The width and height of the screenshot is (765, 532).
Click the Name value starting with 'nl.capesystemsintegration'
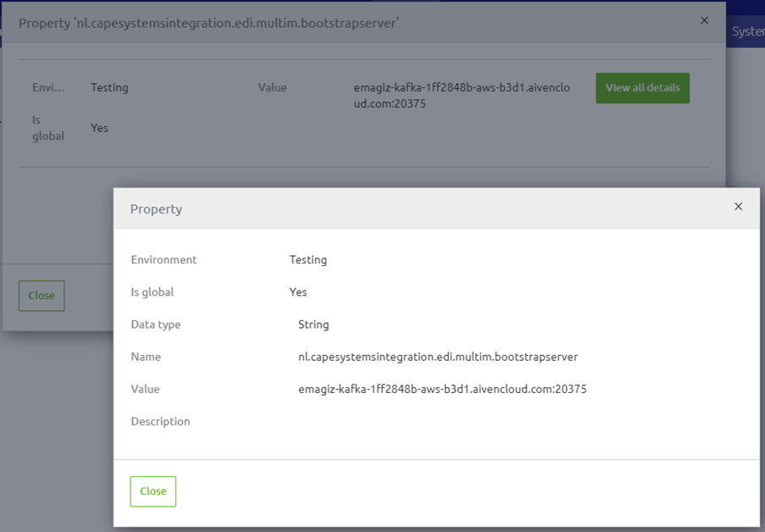(x=437, y=357)
